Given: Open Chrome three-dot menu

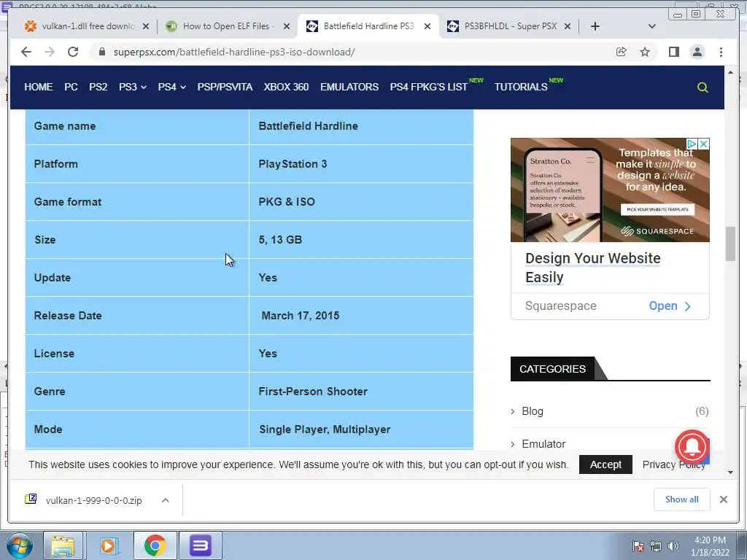Looking at the screenshot, I should pos(721,52).
